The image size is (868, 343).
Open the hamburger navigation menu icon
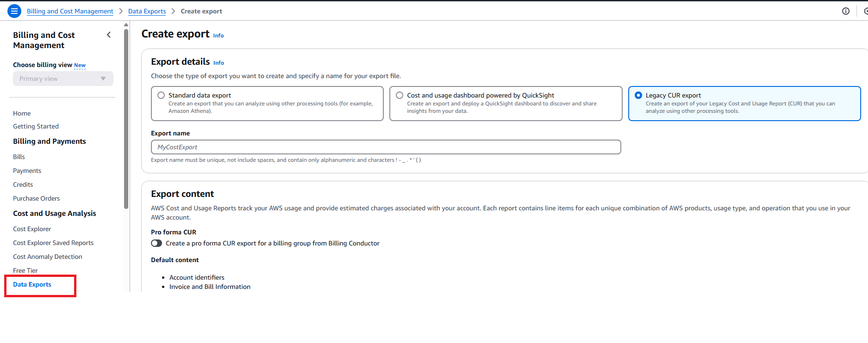[14, 11]
